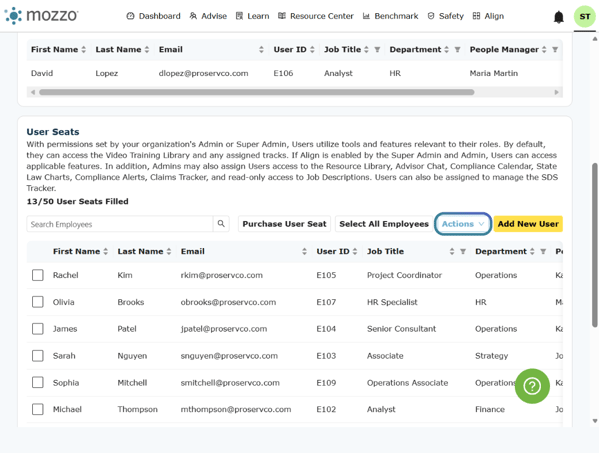
Task: Open the Learn menu item
Action: point(252,16)
